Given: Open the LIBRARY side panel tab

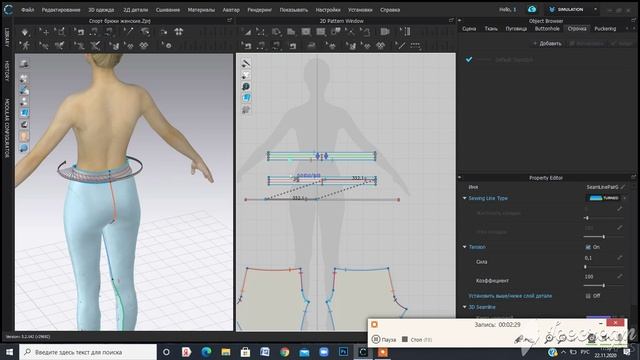Looking at the screenshot, I should [7, 37].
